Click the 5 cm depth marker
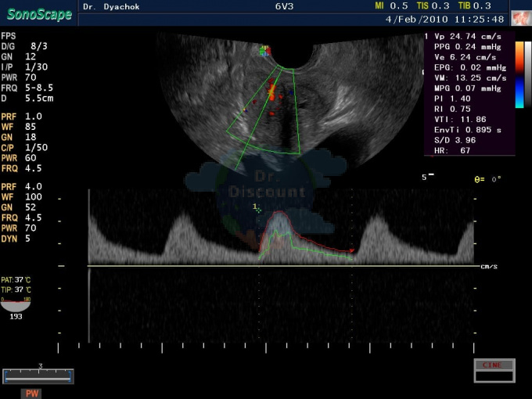The width and height of the screenshot is (532, 399). [x=428, y=177]
